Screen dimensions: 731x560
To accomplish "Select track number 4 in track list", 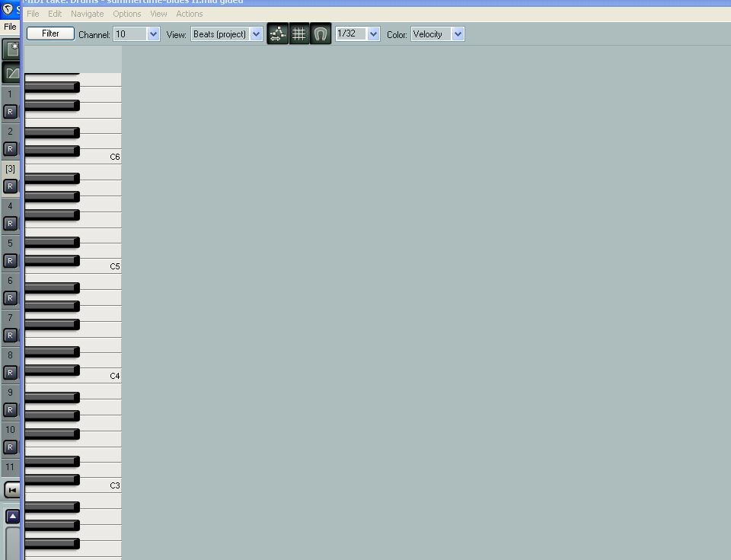I will coord(10,206).
